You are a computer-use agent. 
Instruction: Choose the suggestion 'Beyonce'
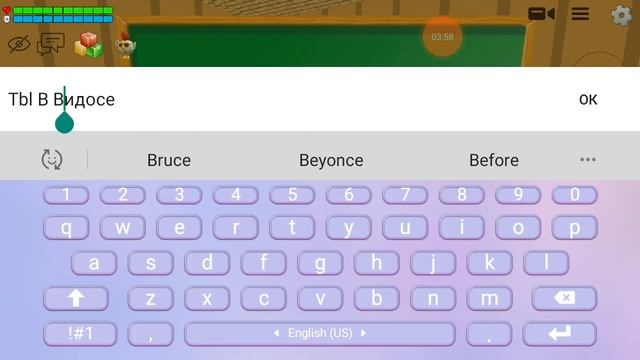331,160
